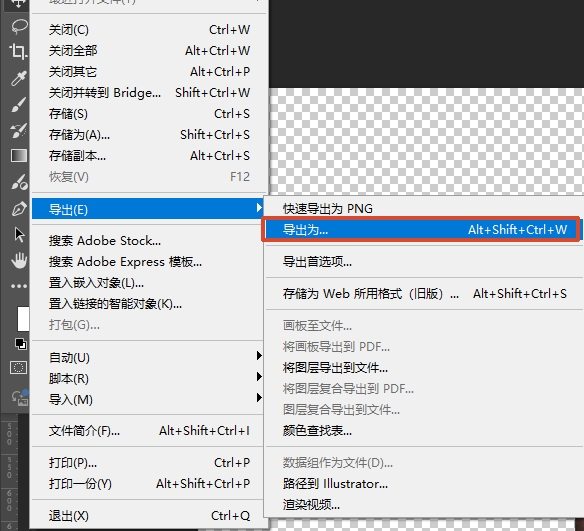The image size is (584, 531).
Task: Select the Gradient tool
Action: click(19, 156)
